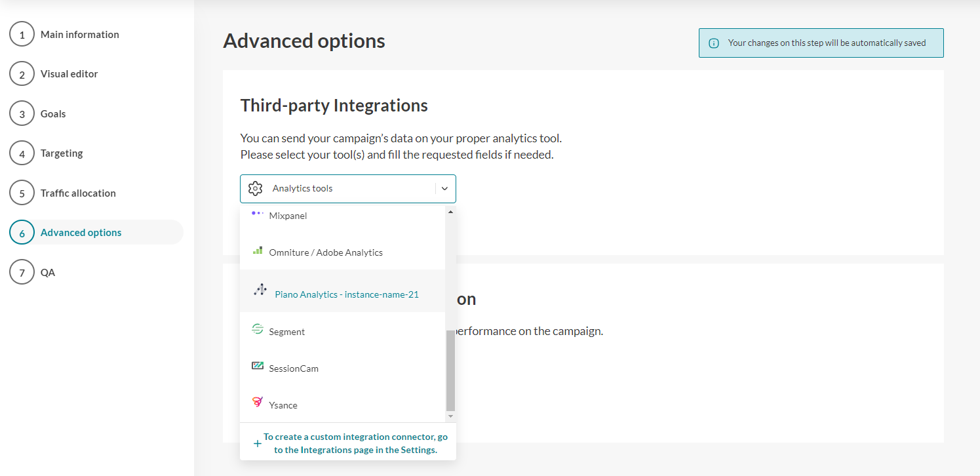
Task: Select Piano Analytics - instance-name-21 option
Action: coord(346,294)
